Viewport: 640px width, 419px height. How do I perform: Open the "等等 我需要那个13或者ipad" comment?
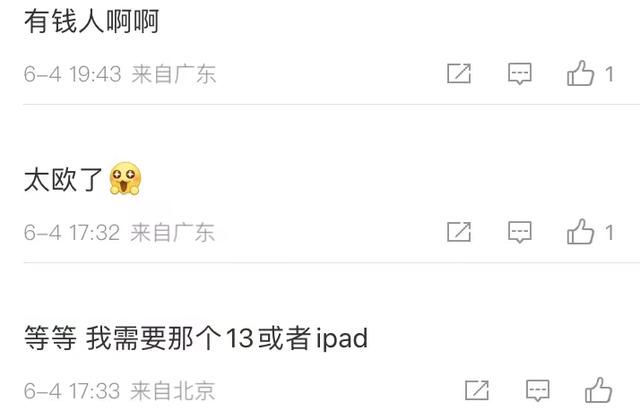point(196,338)
